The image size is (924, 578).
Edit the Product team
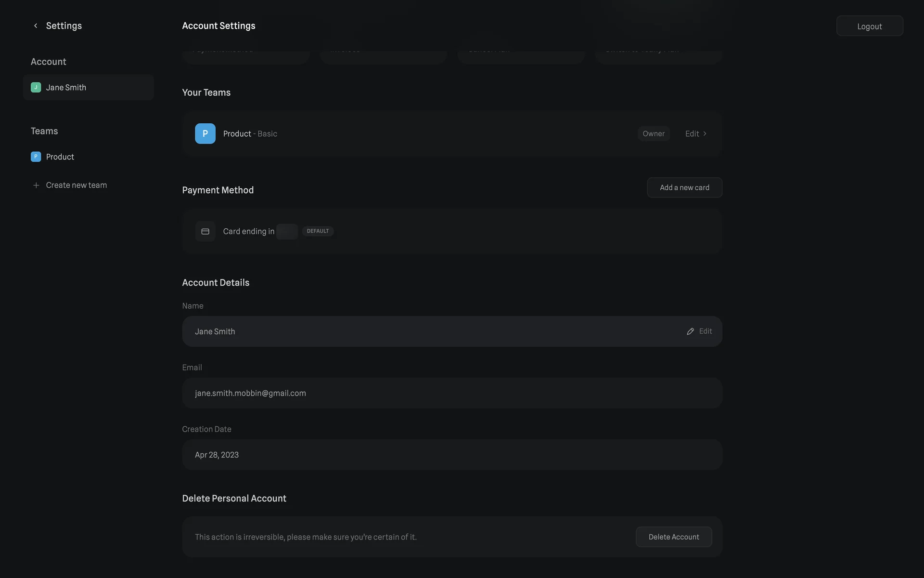[692, 134]
